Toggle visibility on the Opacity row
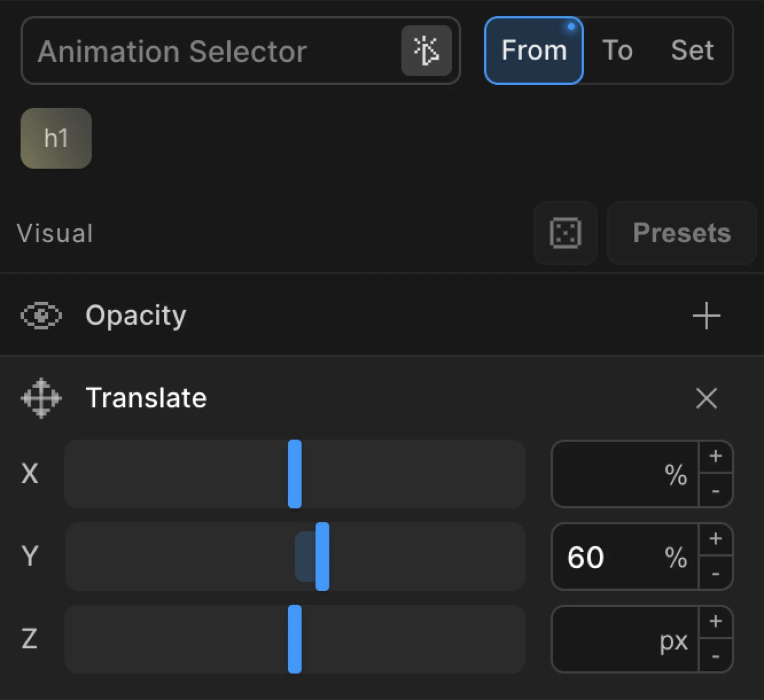 [x=41, y=316]
